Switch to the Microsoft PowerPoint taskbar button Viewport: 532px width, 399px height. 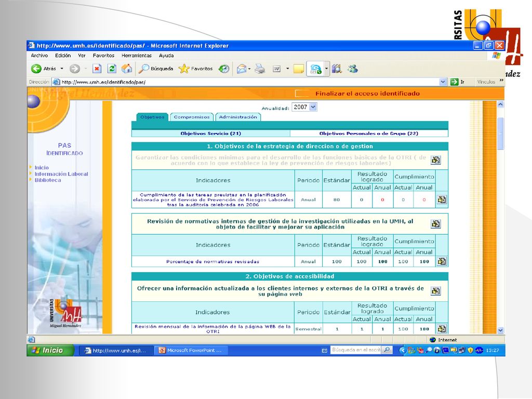pos(191,350)
